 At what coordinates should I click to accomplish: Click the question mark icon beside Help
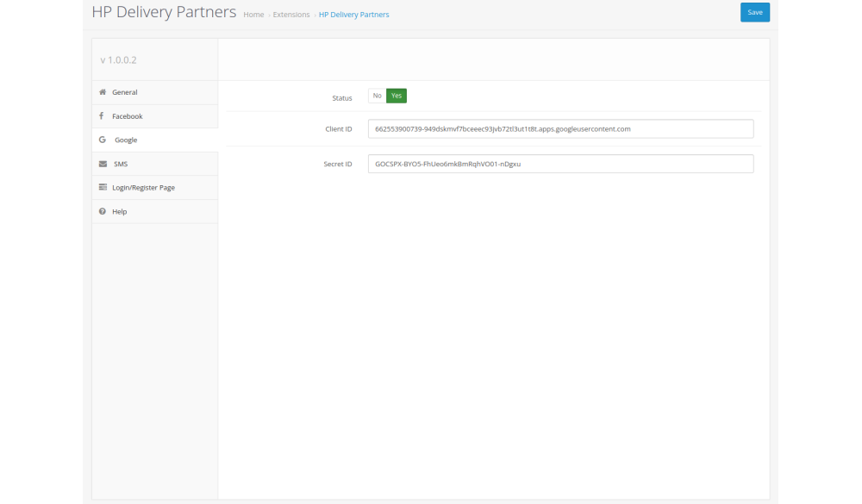click(103, 212)
